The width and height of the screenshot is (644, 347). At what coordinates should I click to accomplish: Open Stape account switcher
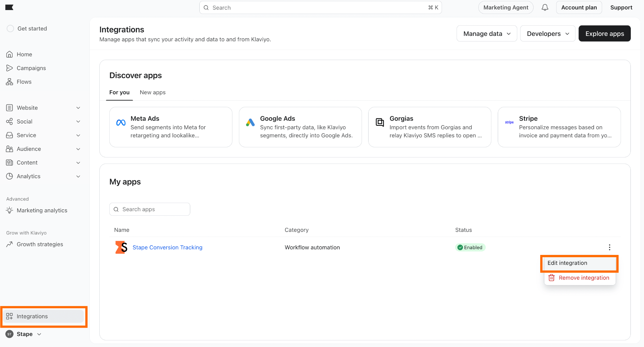[24, 334]
